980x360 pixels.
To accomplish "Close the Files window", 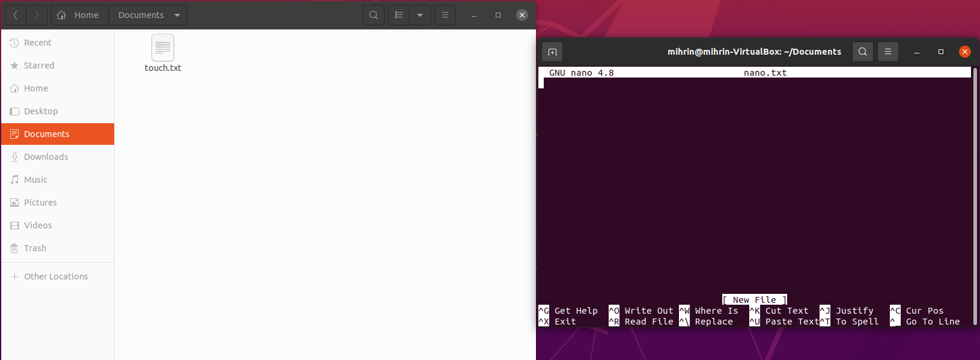I will click(x=522, y=15).
